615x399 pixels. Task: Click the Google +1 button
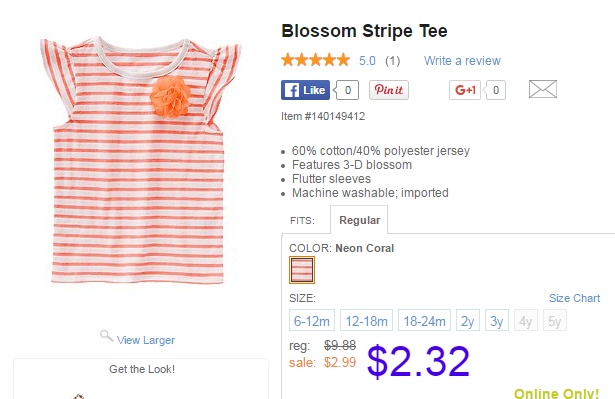[465, 90]
